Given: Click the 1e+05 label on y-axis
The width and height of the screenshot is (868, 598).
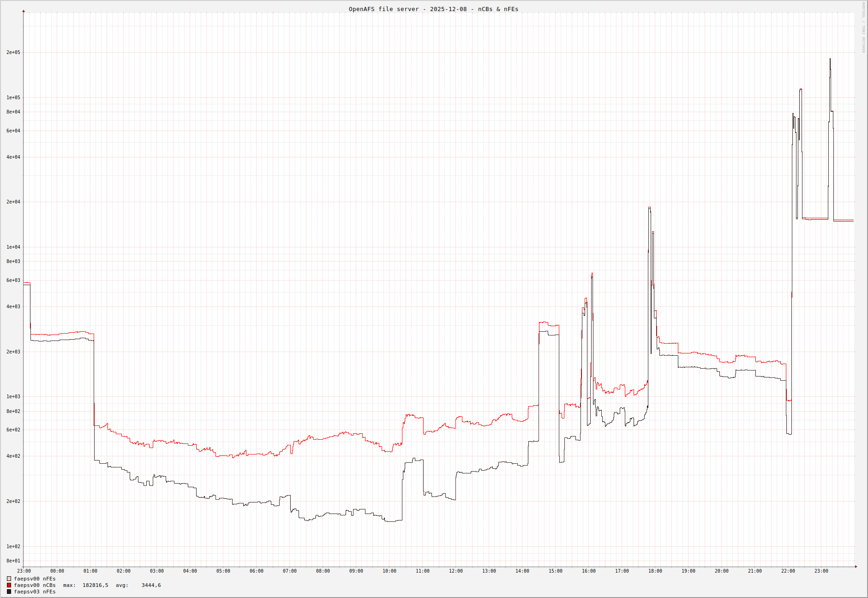Looking at the screenshot, I should coord(13,98).
